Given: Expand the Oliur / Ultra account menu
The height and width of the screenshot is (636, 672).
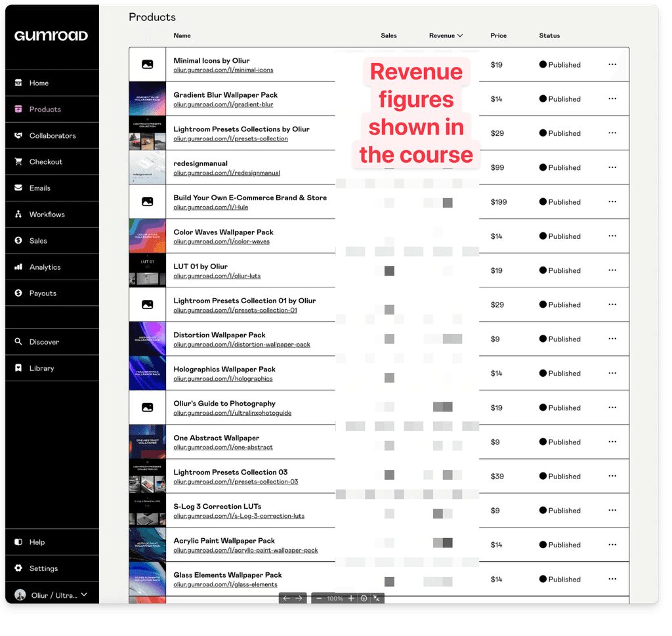Looking at the screenshot, I should 84,595.
